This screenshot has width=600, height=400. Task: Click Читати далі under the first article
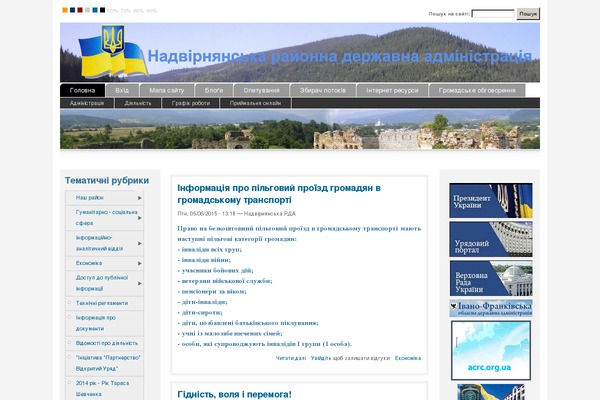(x=291, y=358)
